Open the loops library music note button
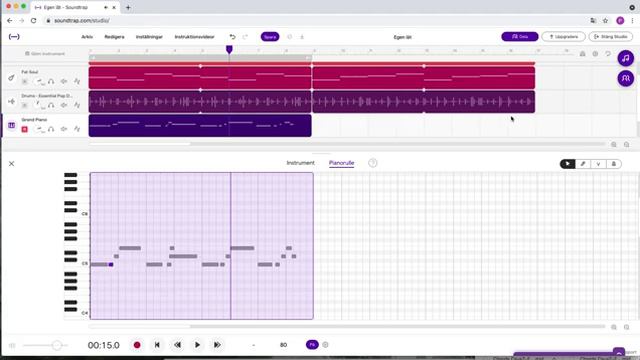The height and width of the screenshot is (360, 640). (x=625, y=58)
